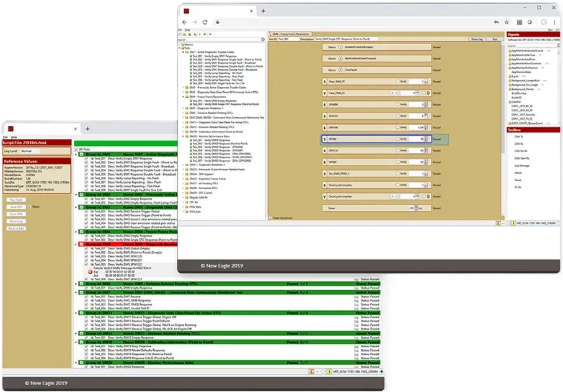Open the Help menu in top window
The height and width of the screenshot is (392, 563).
(186, 29)
